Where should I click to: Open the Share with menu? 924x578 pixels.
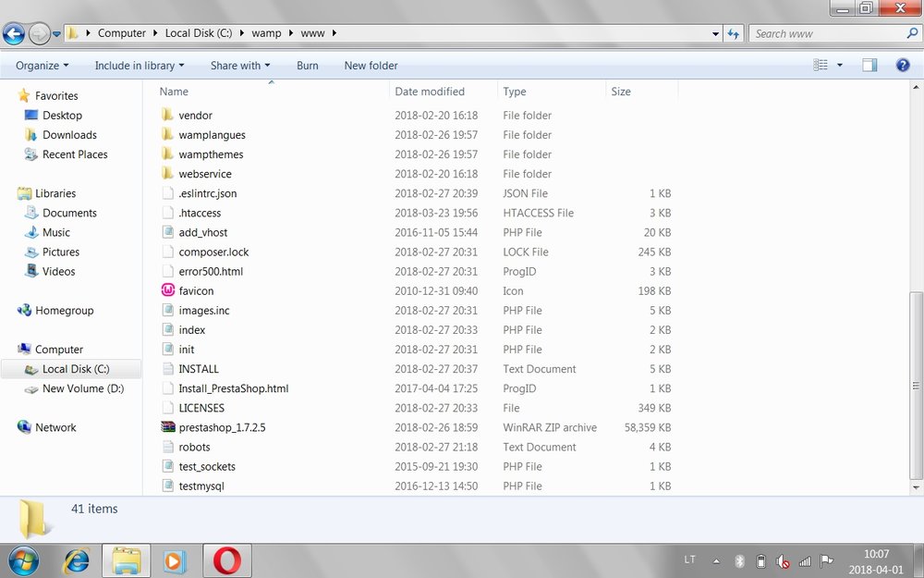(238, 65)
